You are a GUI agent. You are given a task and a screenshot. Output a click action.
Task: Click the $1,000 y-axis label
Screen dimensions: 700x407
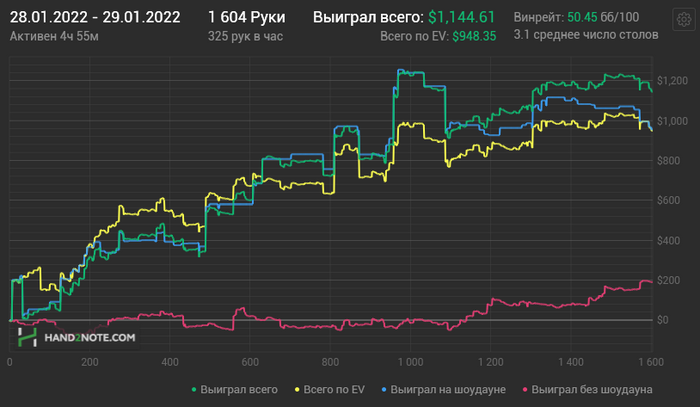(672, 121)
